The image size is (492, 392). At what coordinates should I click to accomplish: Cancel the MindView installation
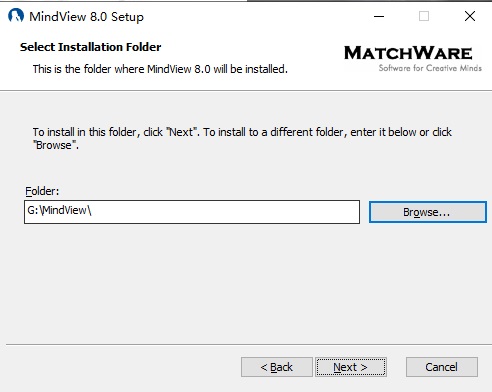[x=442, y=367]
